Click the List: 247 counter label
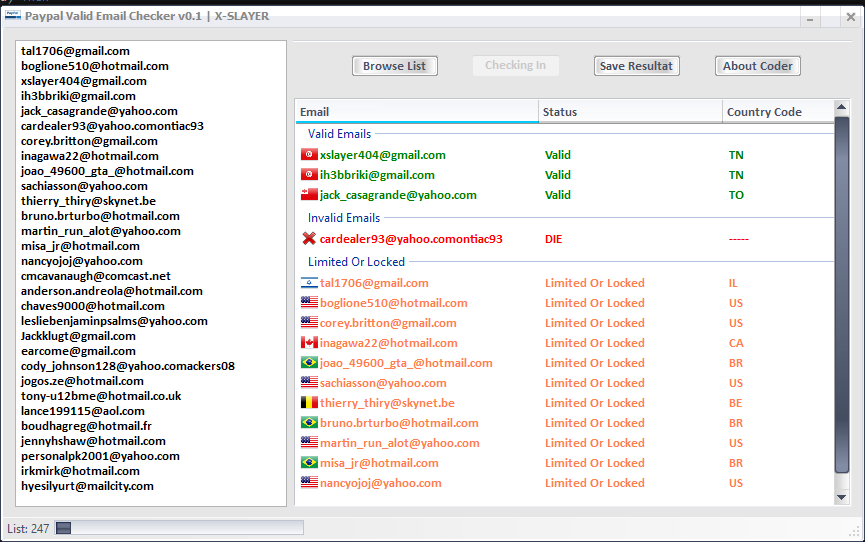Image resolution: width=865 pixels, height=542 pixels. point(28,529)
